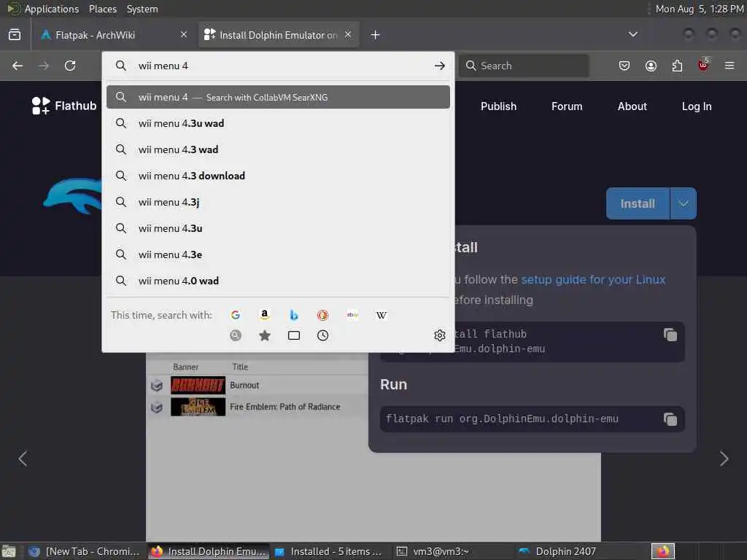Click the Fire Emblem: Path of Radiance row

point(258,407)
